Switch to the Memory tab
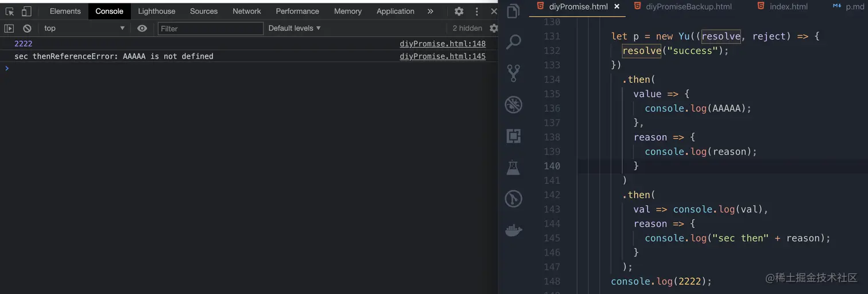 [348, 11]
